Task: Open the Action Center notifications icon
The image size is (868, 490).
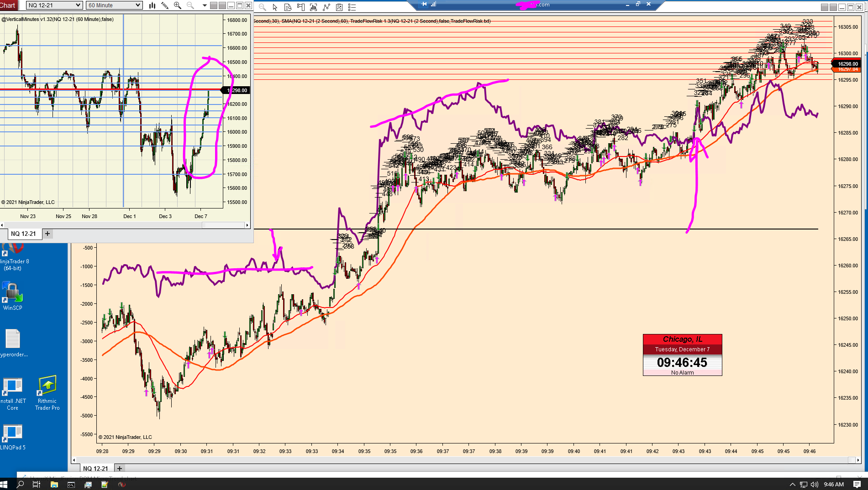Action: pyautogui.click(x=857, y=485)
